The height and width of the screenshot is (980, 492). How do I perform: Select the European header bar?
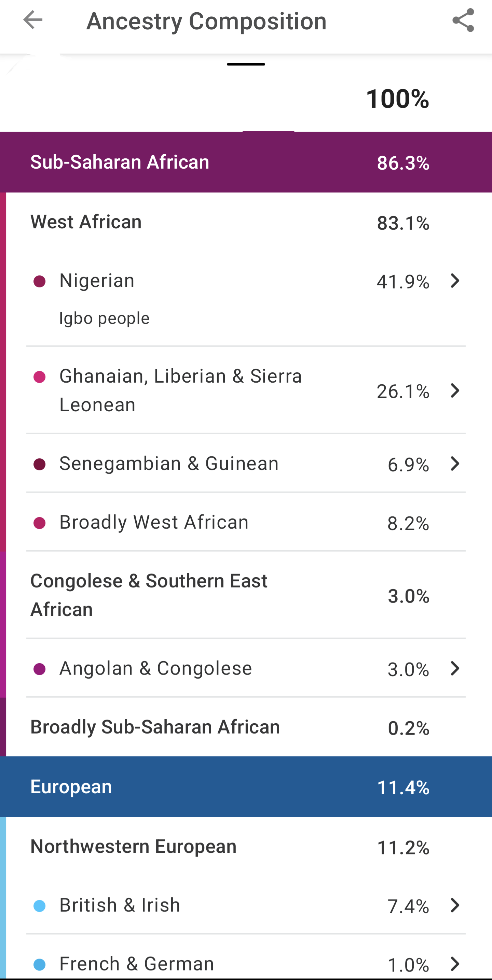click(246, 787)
